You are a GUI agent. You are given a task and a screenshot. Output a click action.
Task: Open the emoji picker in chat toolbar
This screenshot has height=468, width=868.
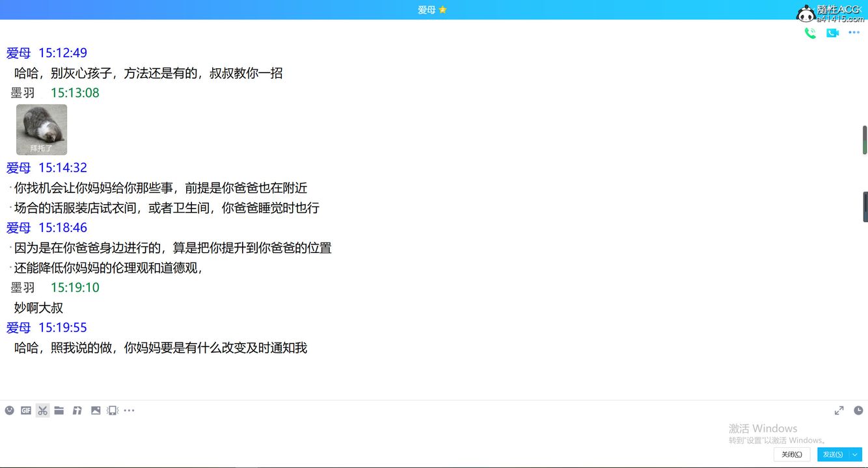(x=10, y=410)
